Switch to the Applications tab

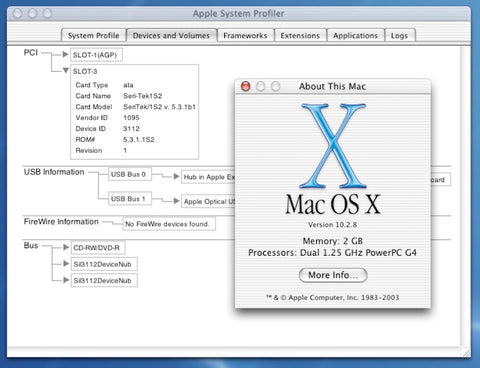(355, 36)
